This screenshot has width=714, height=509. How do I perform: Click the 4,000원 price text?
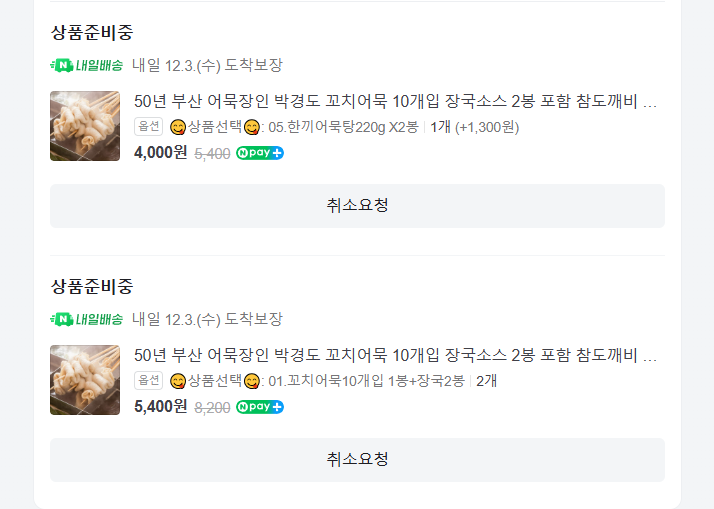point(160,153)
